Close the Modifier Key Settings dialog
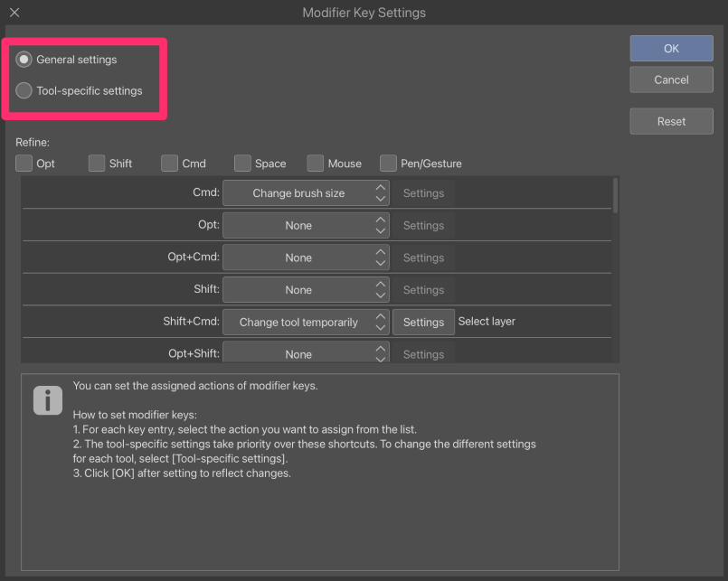 coord(14,13)
